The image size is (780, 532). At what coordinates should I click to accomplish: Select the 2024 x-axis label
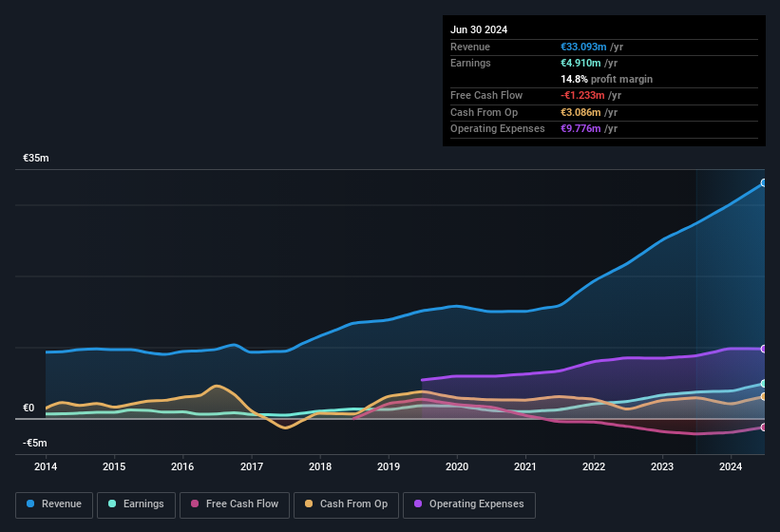tap(731, 466)
